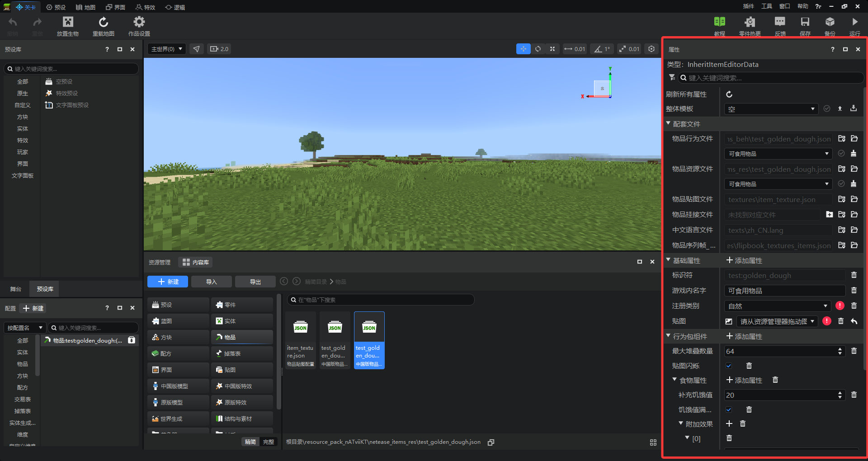Click the revert arrow icon in 贴图 row
Screen dimensions: 868x461
click(854, 321)
